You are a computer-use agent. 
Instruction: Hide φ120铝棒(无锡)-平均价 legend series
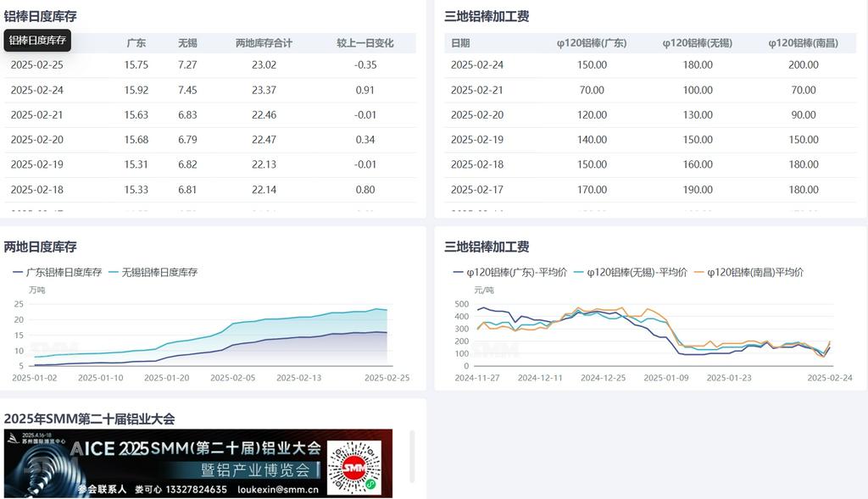[630, 273]
